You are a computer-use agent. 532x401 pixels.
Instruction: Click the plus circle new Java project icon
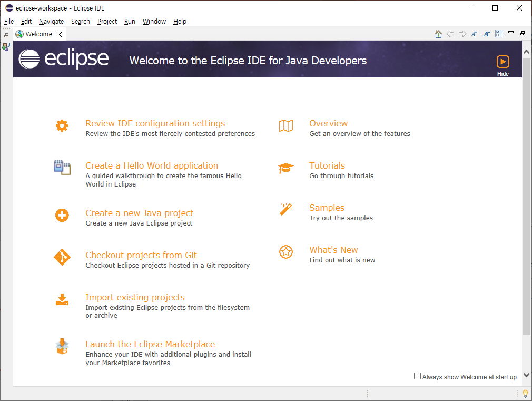pyautogui.click(x=62, y=216)
